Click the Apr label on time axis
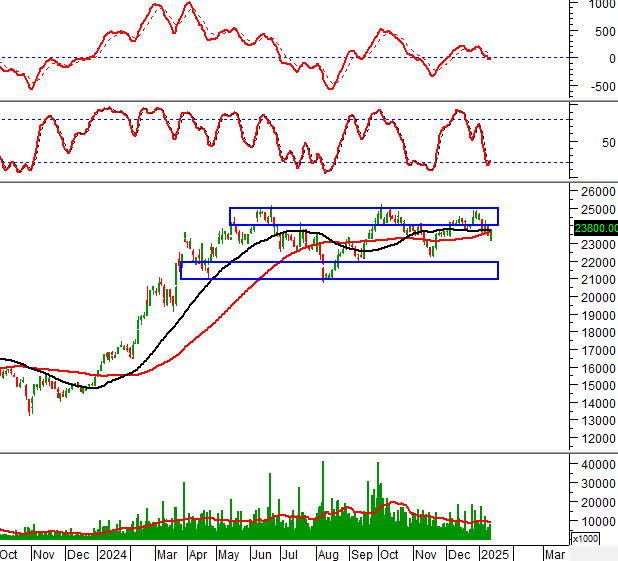Viewport: 618px width, 561px height. (198, 553)
